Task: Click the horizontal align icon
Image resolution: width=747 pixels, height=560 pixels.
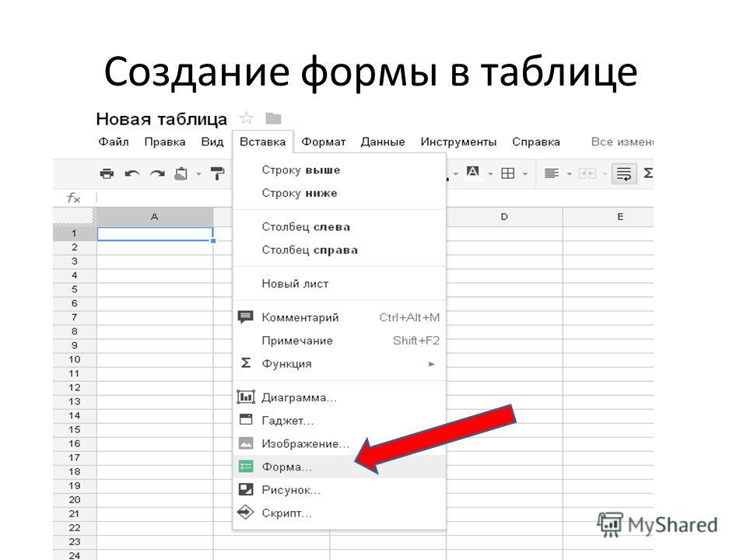Action: point(551,173)
